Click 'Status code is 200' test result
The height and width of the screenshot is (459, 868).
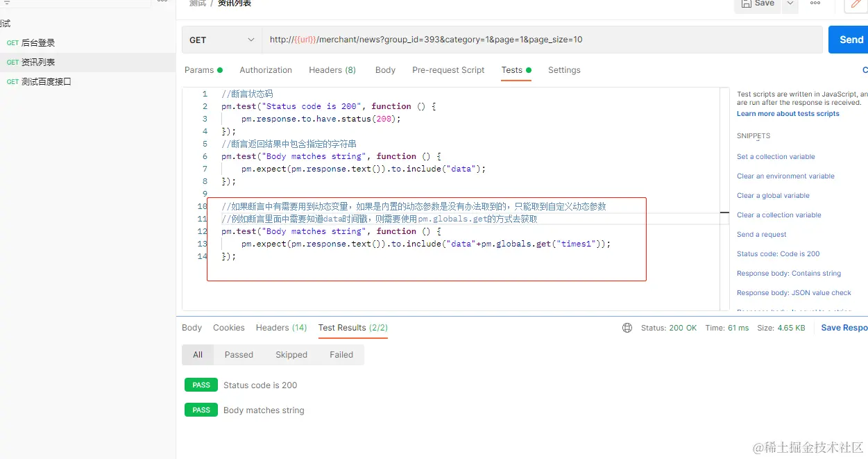click(x=260, y=385)
